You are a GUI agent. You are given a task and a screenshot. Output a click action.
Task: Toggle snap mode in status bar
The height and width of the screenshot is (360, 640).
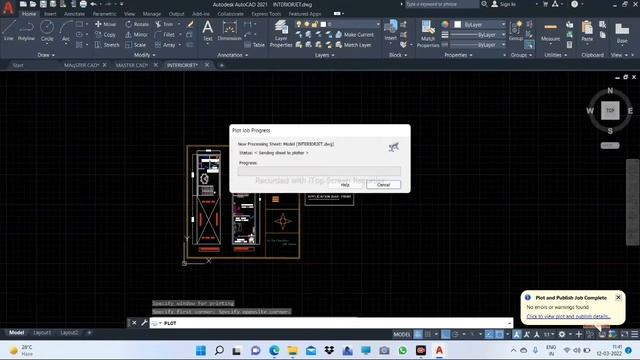pyautogui.click(x=427, y=334)
